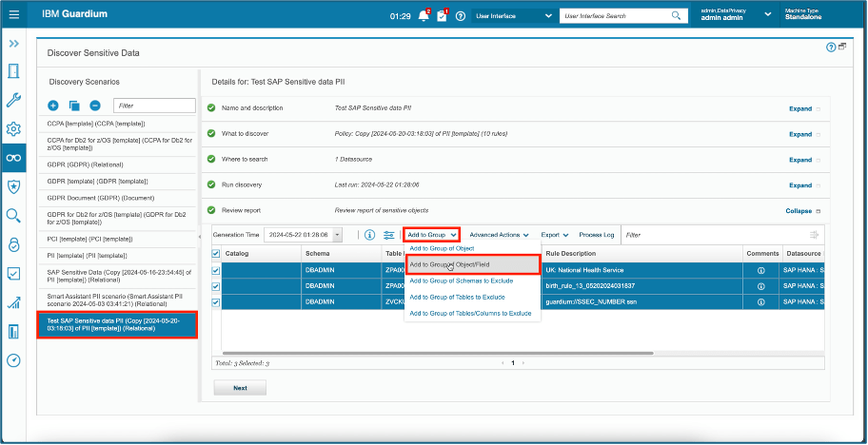Choose Add to Group of Tables/Columns to Exclude
The height and width of the screenshot is (445, 868).
pyautogui.click(x=470, y=314)
